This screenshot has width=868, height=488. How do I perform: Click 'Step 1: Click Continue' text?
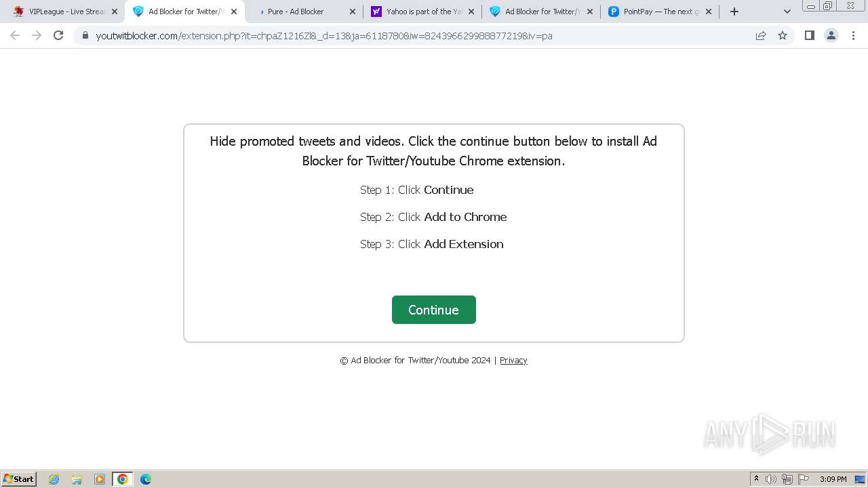click(417, 190)
